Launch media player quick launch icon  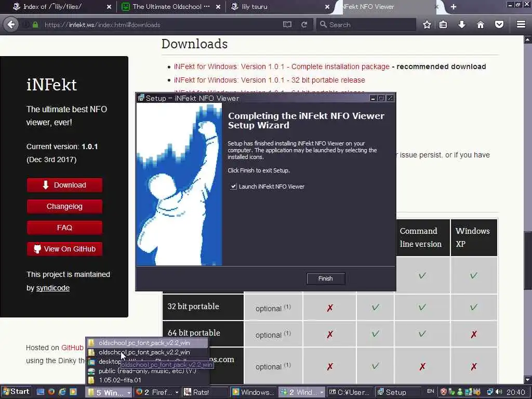pyautogui.click(x=73, y=392)
